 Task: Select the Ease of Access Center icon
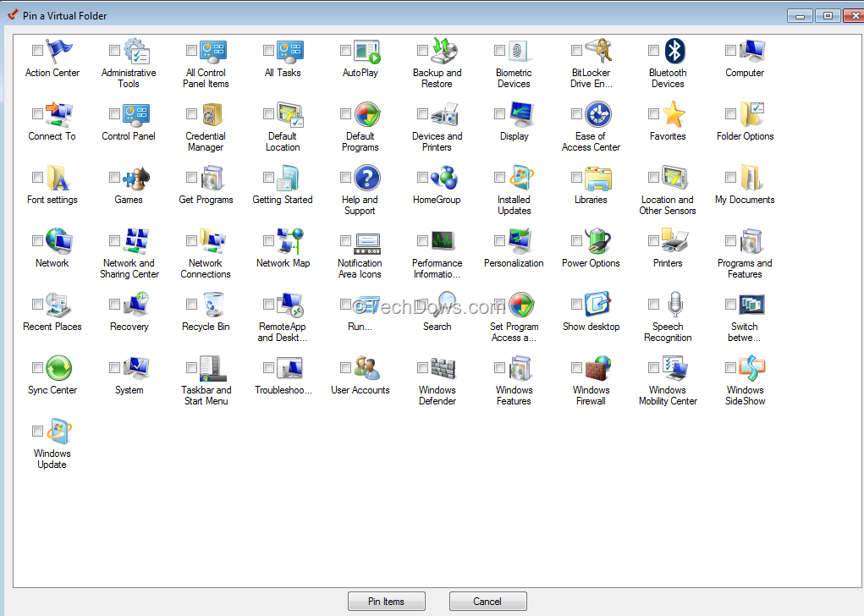point(591,114)
